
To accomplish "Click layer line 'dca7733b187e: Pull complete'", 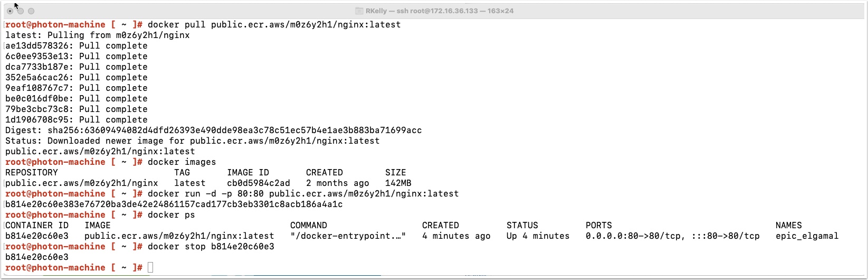I will [77, 67].
